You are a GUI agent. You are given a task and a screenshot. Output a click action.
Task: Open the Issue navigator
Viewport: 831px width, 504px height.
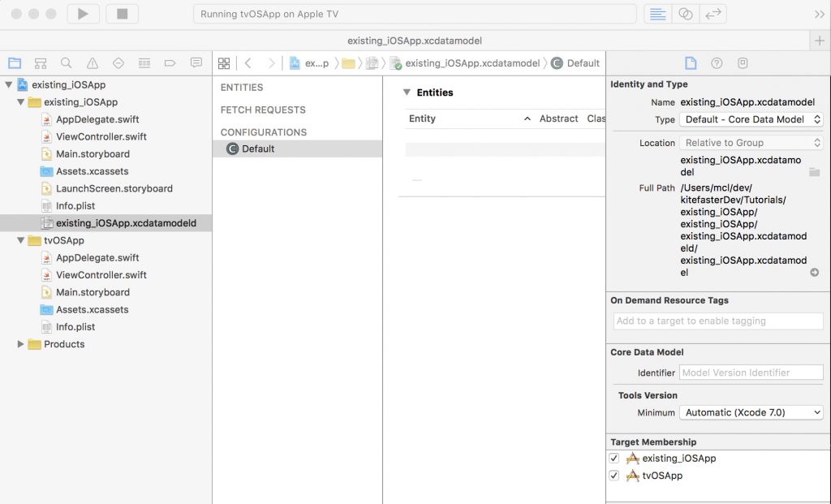93,63
